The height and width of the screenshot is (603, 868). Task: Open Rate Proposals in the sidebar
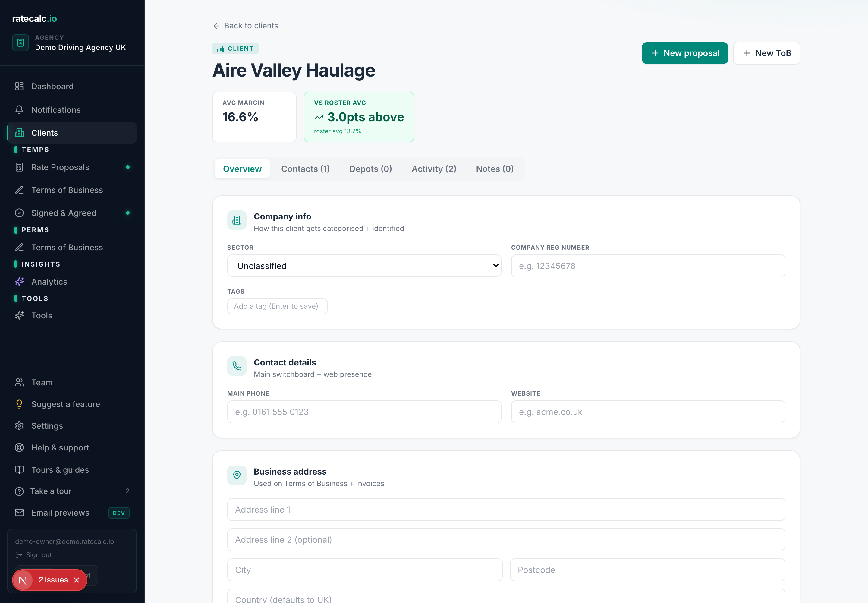pos(72,167)
